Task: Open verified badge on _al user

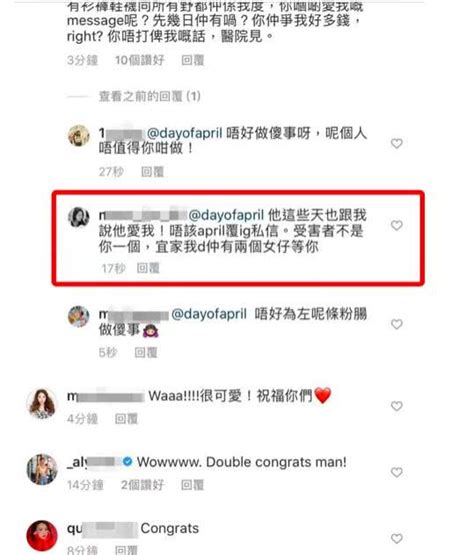Action: (x=127, y=462)
